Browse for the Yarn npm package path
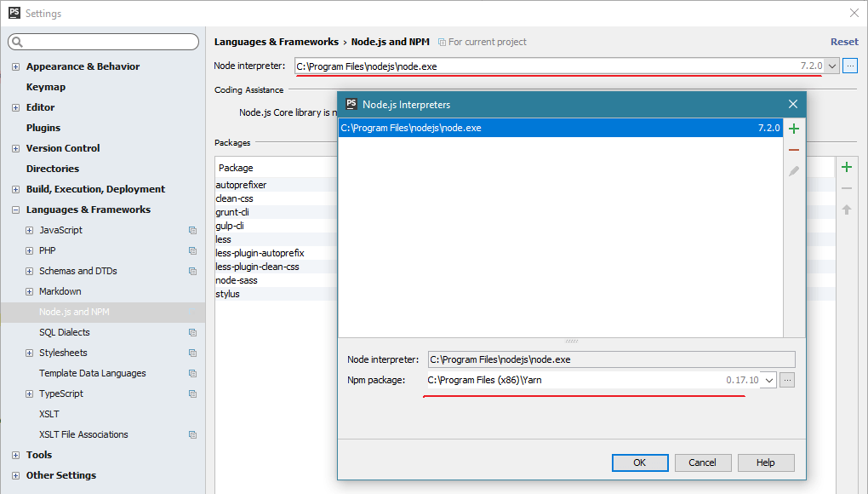 pos(787,380)
